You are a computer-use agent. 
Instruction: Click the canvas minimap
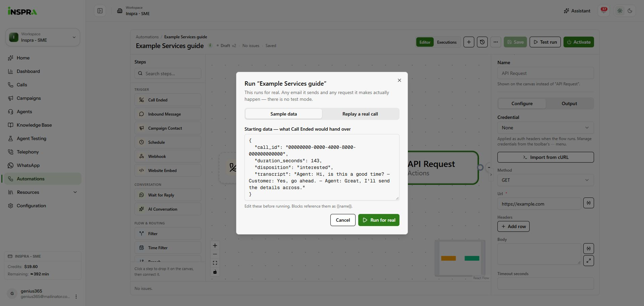pos(460,258)
